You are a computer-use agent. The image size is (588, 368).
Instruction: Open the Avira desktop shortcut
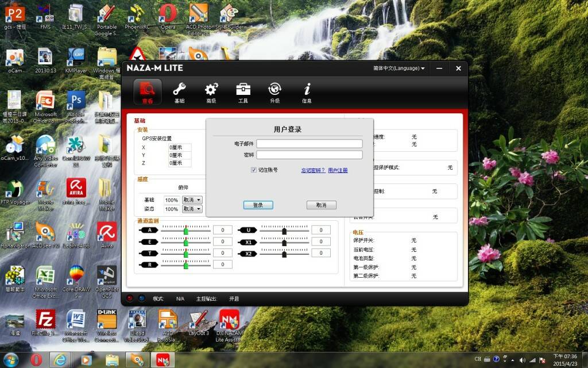pos(107,236)
